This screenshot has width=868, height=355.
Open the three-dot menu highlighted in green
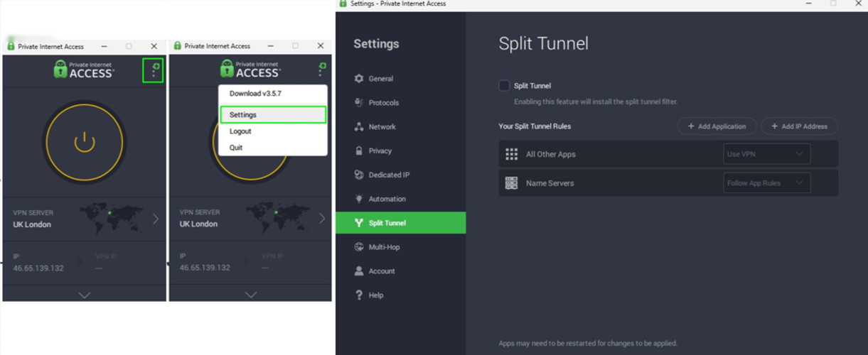coord(154,70)
